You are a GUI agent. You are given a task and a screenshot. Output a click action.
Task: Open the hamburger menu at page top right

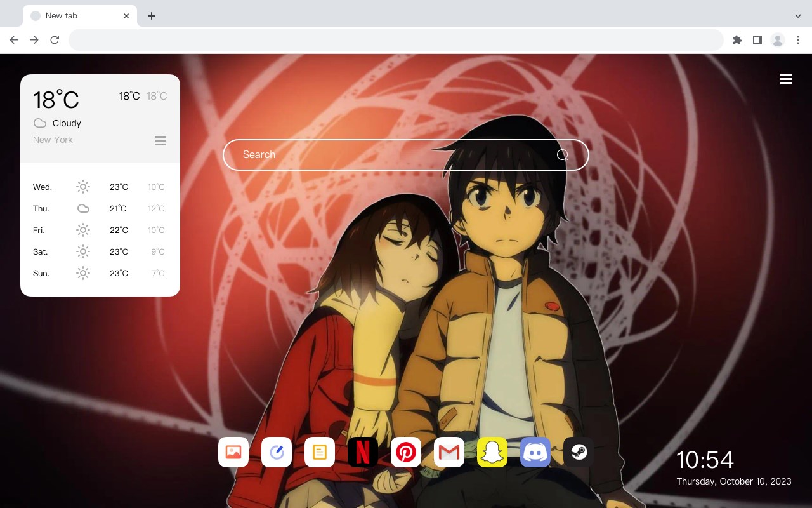click(x=786, y=79)
